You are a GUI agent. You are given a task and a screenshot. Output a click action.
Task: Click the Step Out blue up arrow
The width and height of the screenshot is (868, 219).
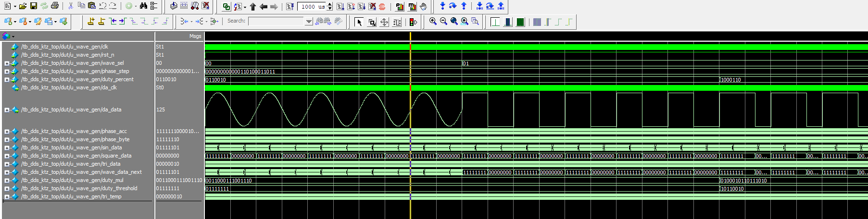click(464, 6)
